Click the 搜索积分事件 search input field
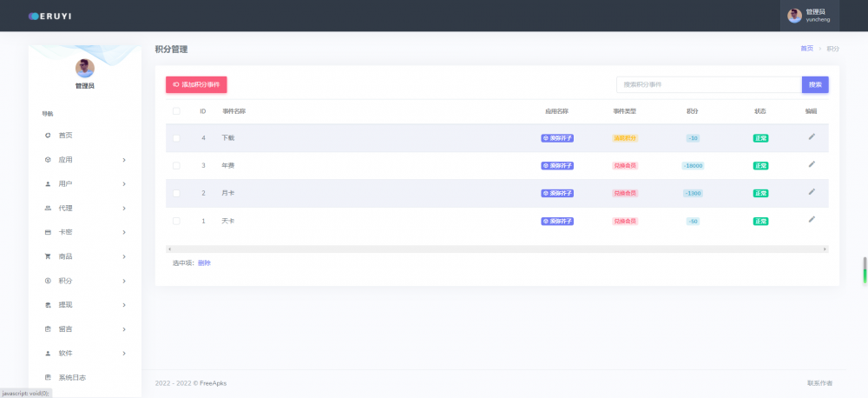 708,84
